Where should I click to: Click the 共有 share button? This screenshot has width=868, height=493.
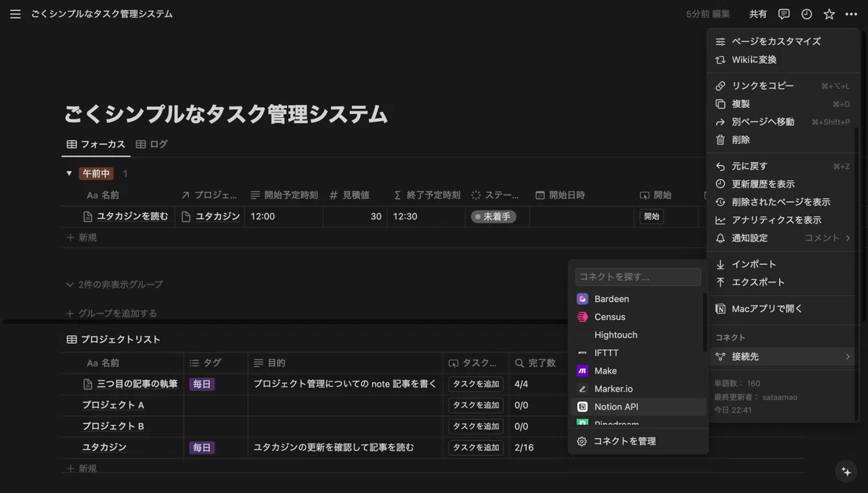click(758, 14)
